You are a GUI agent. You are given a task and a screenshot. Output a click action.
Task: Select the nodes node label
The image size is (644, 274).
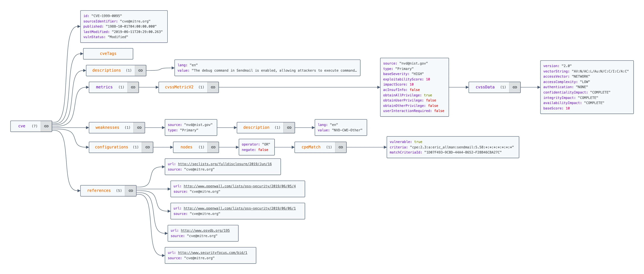point(186,147)
